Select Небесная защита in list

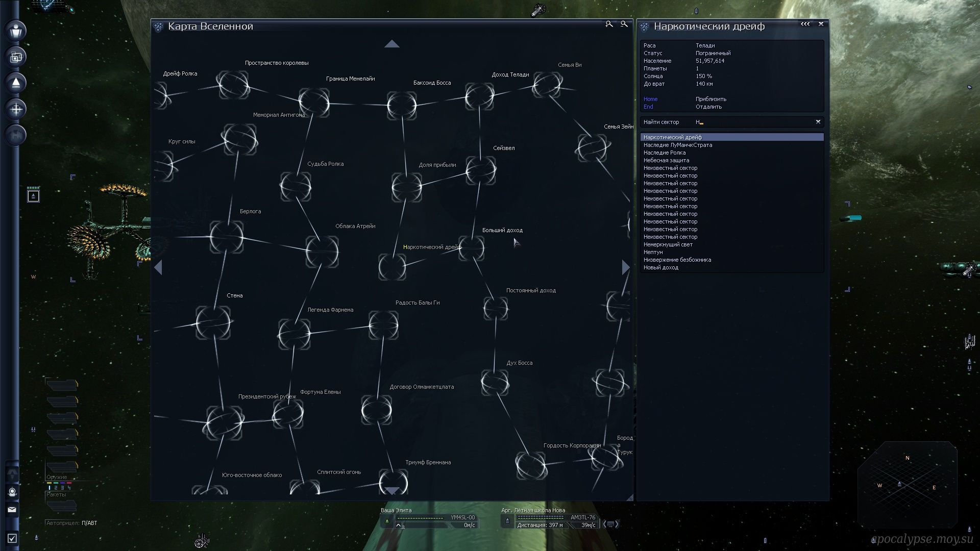pyautogui.click(x=732, y=160)
